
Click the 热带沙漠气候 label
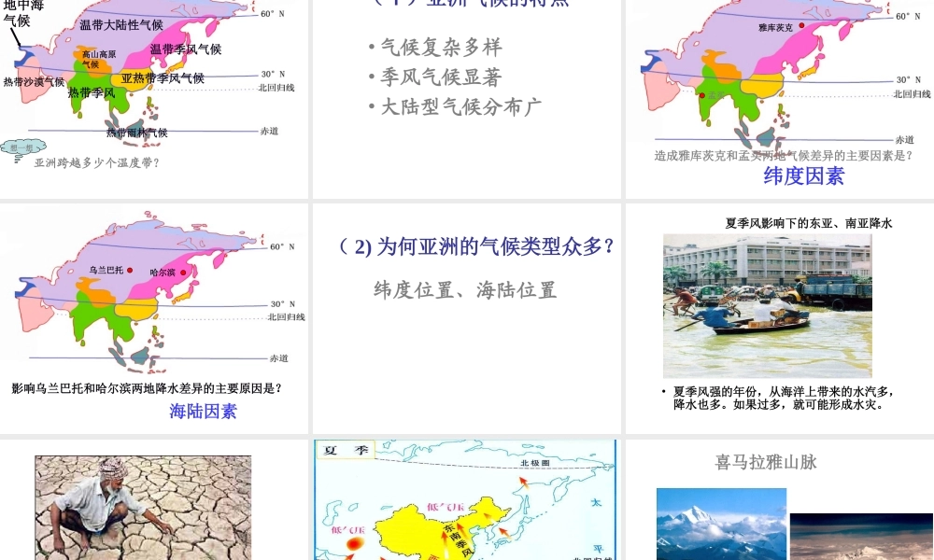34,81
